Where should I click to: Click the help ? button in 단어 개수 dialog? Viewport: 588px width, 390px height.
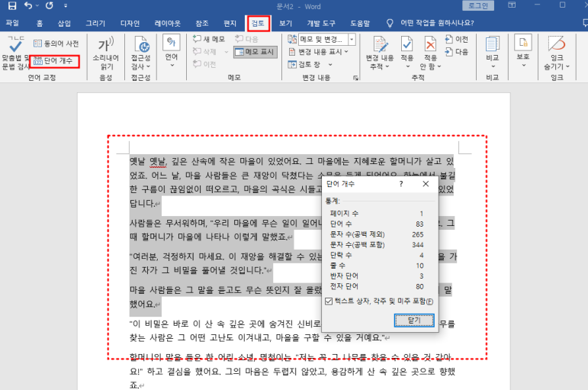click(401, 184)
